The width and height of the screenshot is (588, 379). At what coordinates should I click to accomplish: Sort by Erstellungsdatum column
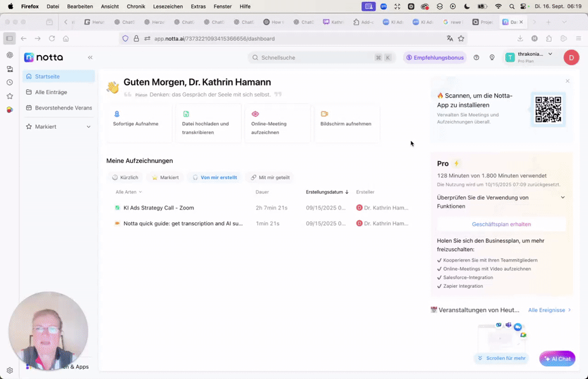point(327,192)
